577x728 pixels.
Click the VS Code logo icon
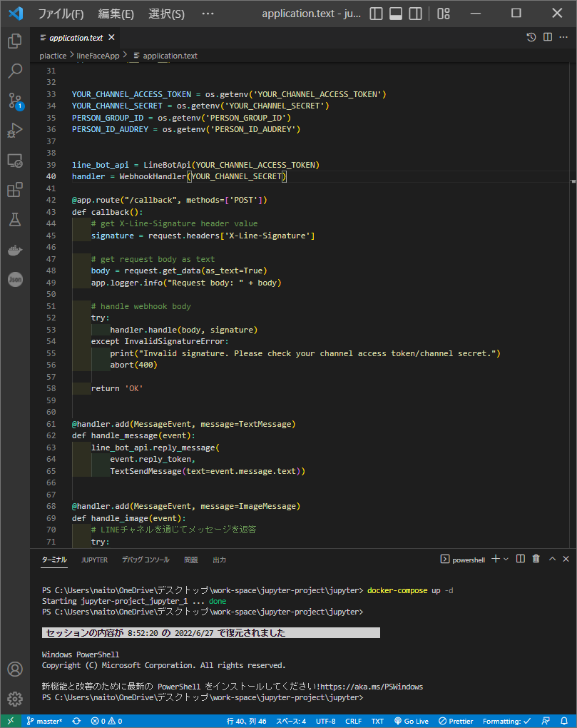15,13
